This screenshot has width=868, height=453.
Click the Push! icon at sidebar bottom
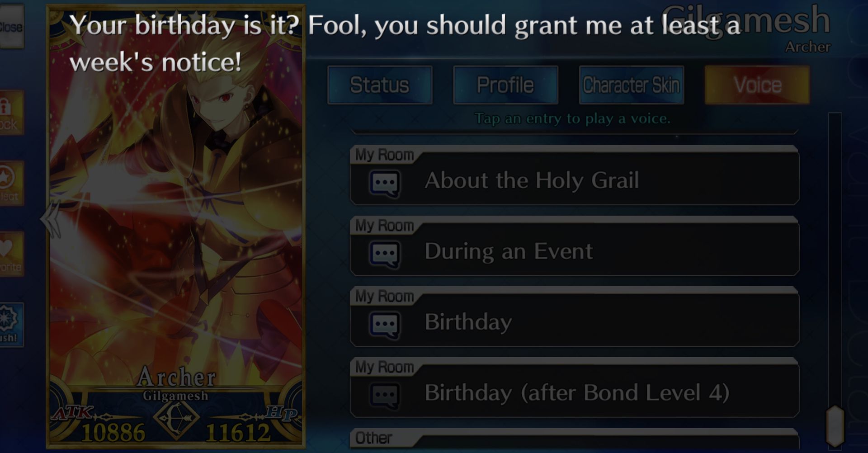point(11,324)
